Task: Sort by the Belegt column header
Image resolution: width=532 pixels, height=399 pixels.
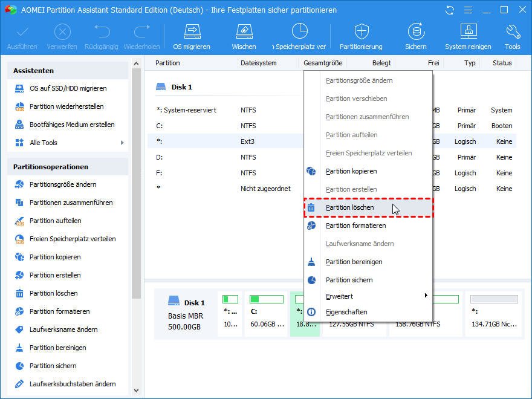Action: [x=381, y=63]
